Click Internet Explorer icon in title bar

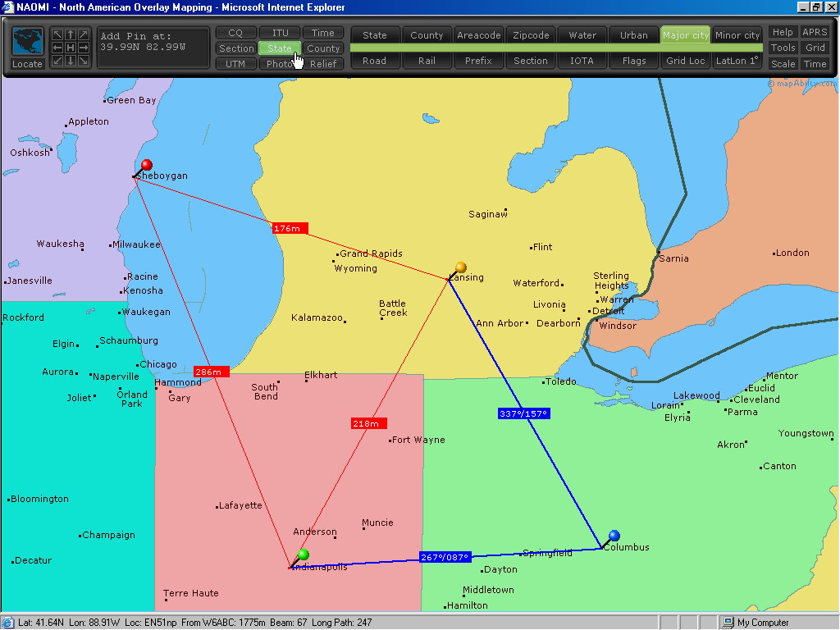(x=7, y=7)
